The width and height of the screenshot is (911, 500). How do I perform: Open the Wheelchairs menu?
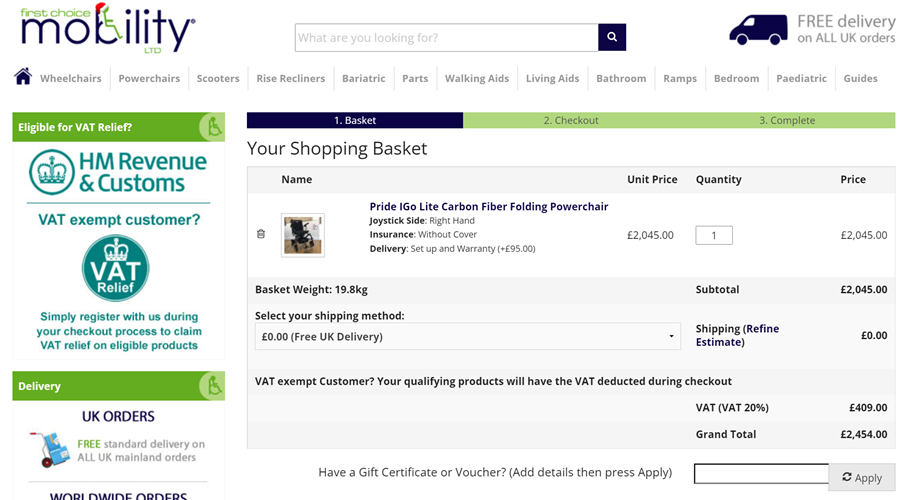(x=71, y=78)
